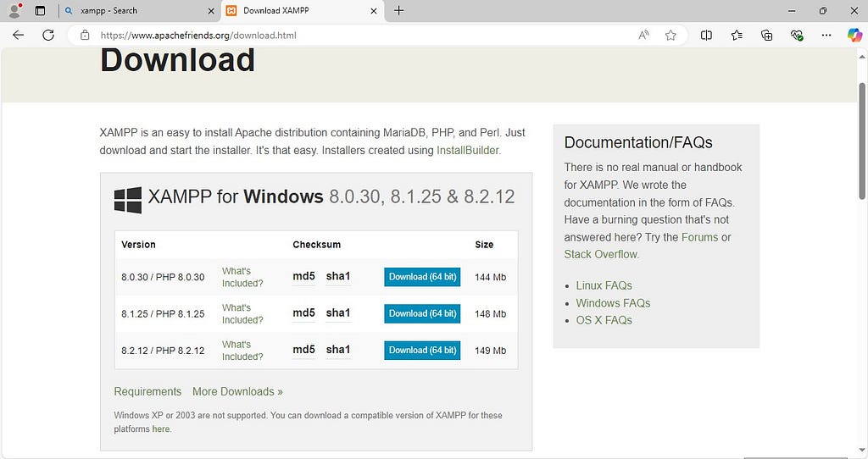Open the More Downloads link
This screenshot has width=868, height=459.
(x=237, y=391)
